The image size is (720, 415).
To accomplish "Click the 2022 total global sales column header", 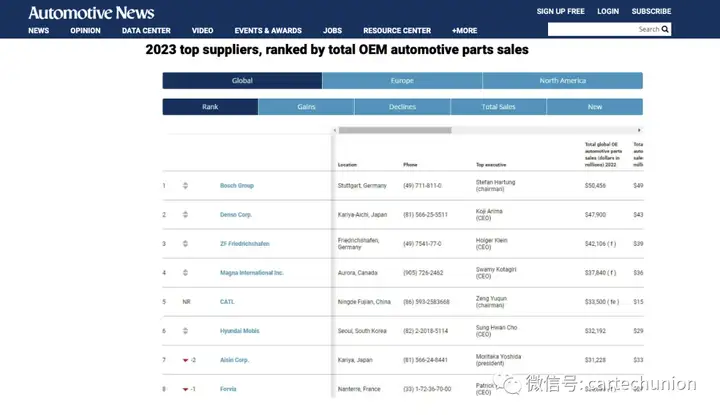I will click(603, 154).
